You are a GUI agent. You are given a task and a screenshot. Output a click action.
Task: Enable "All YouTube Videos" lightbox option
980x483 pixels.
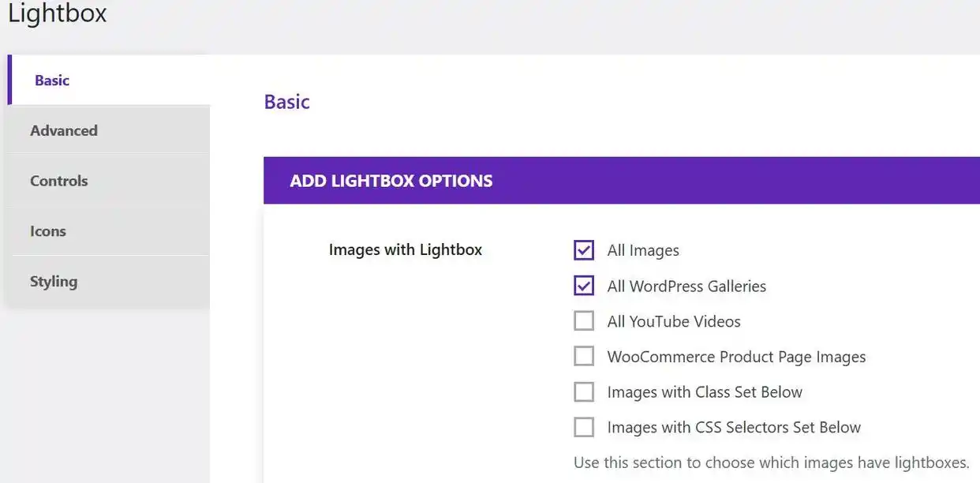pyautogui.click(x=584, y=320)
